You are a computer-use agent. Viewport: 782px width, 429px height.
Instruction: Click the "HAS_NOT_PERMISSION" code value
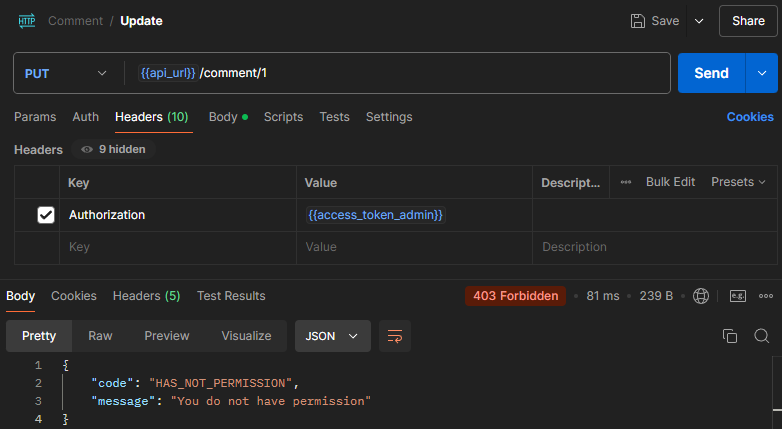pyautogui.click(x=220, y=383)
